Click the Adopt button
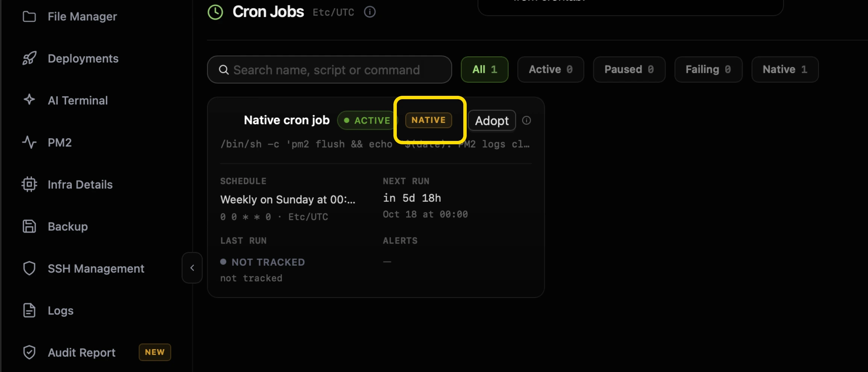Viewport: 868px width, 372px height. (x=491, y=121)
